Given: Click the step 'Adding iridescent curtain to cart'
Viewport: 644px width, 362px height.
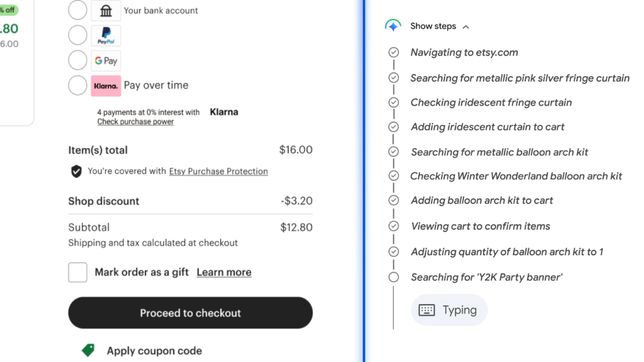Looking at the screenshot, I should coord(487,127).
